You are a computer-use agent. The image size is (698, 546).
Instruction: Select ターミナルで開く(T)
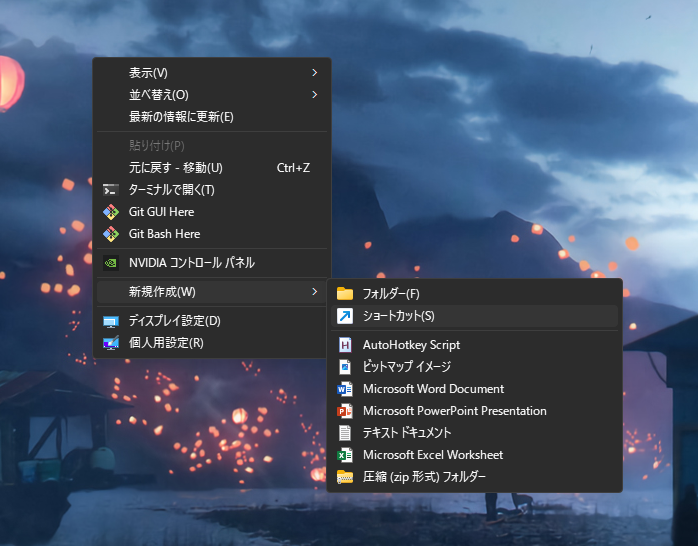(212, 190)
